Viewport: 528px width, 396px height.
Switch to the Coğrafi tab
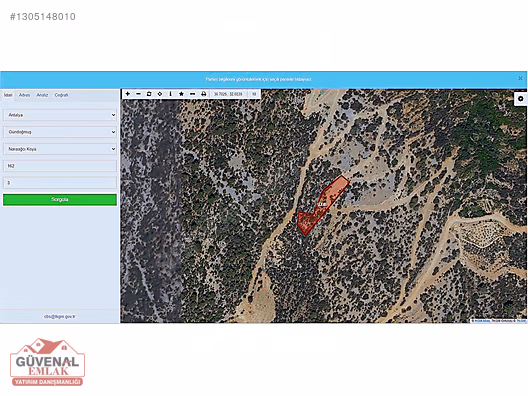tap(61, 95)
